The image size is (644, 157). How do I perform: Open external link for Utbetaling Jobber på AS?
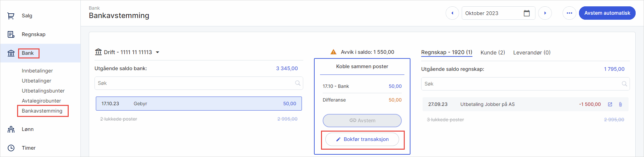[610, 105]
